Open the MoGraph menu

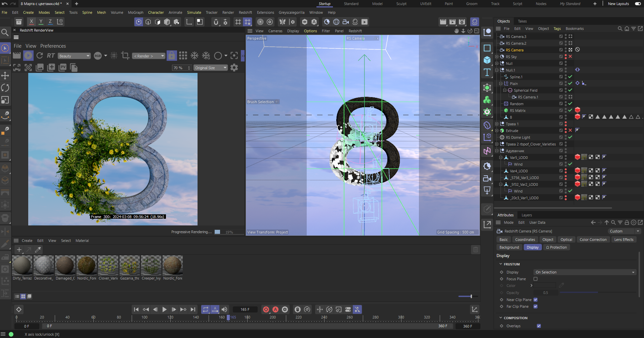point(135,12)
